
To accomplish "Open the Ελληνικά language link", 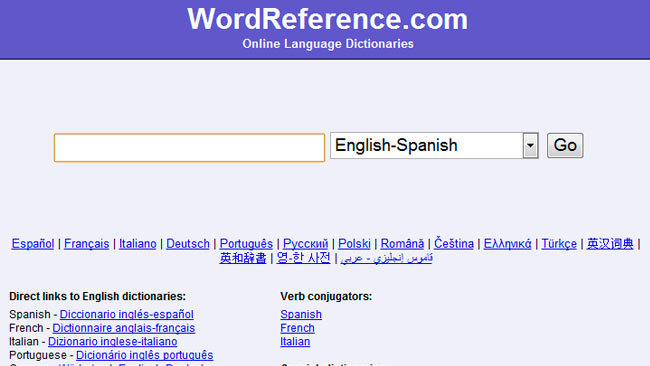I will coord(507,244).
